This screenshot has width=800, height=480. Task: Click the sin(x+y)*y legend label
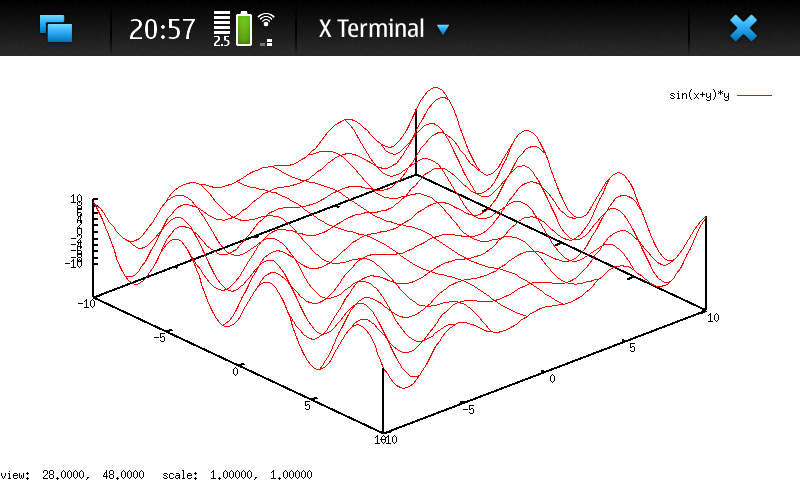pos(699,95)
